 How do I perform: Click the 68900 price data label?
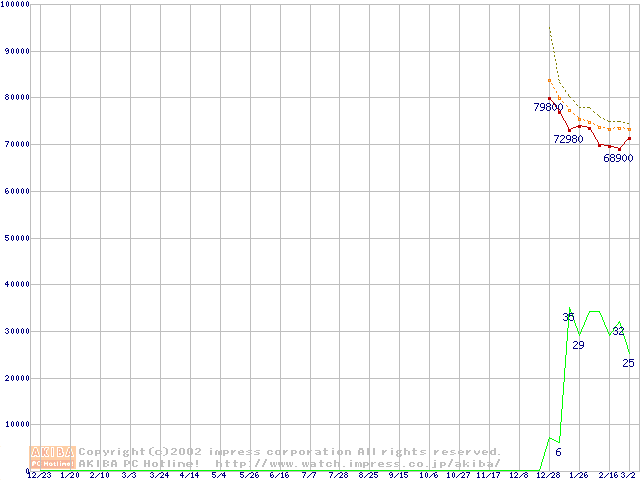click(618, 158)
